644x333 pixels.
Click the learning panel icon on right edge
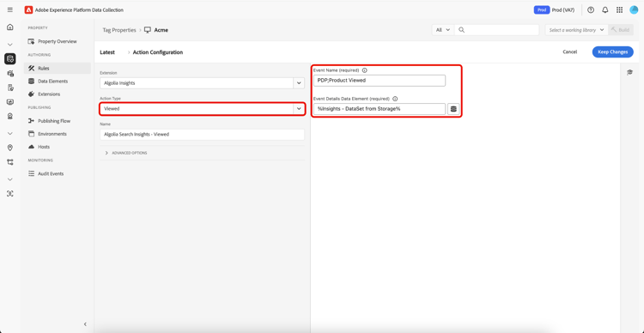tap(629, 72)
